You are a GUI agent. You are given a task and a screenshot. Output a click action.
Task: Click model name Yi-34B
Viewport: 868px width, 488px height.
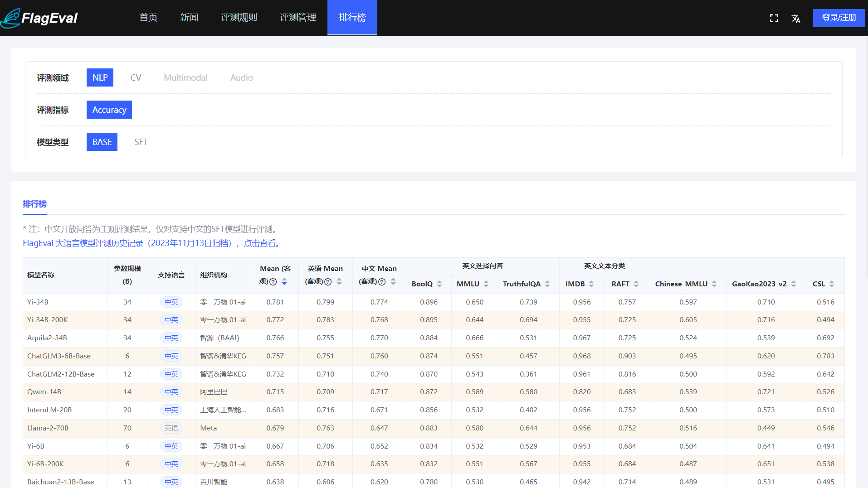[38, 302]
